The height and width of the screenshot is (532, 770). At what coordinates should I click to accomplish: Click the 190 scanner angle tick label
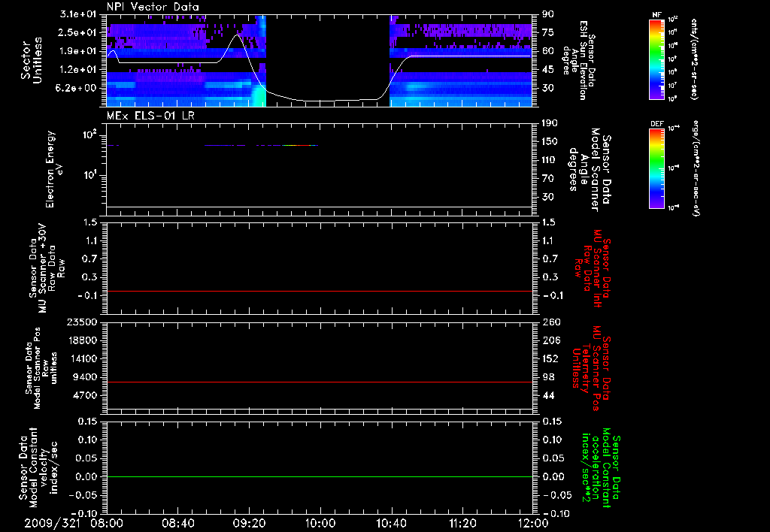pyautogui.click(x=550, y=123)
